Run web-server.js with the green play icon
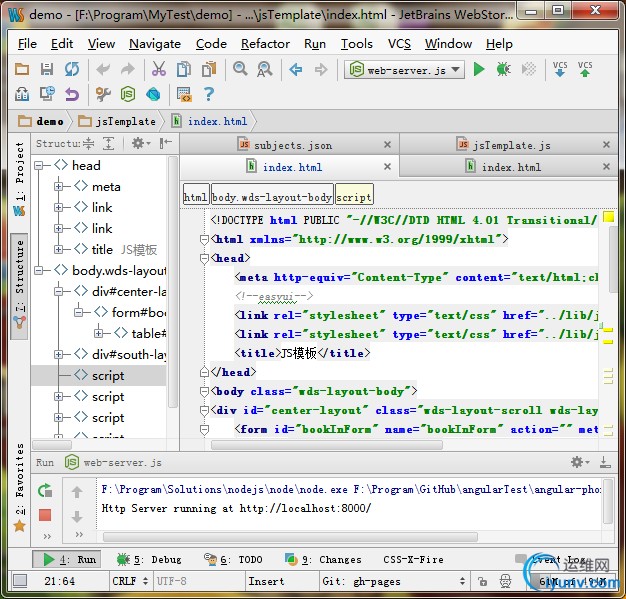626x599 pixels. tap(479, 69)
